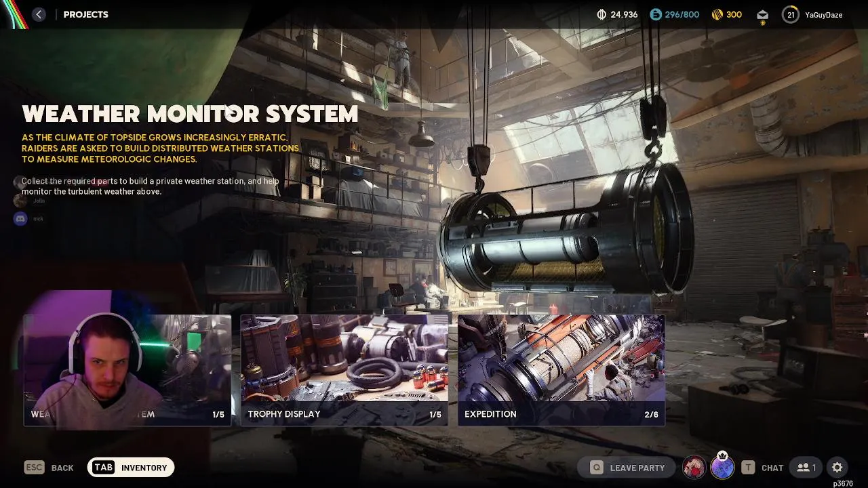Viewport: 868px width, 488px height.
Task: Click the gold token icon beside 300
Action: pos(717,14)
